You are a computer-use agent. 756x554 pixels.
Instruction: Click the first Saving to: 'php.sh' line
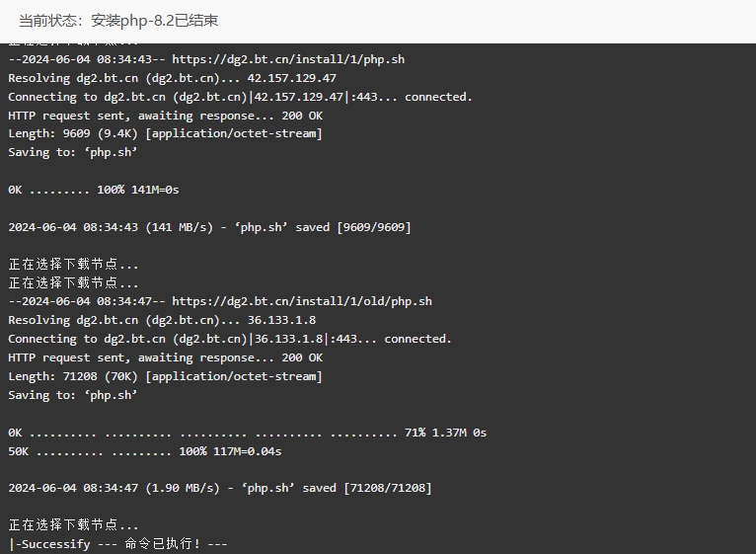click(x=73, y=152)
